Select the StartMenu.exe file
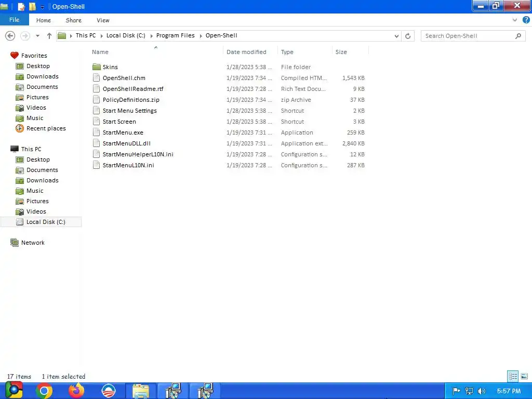The width and height of the screenshot is (532, 399). [123, 132]
